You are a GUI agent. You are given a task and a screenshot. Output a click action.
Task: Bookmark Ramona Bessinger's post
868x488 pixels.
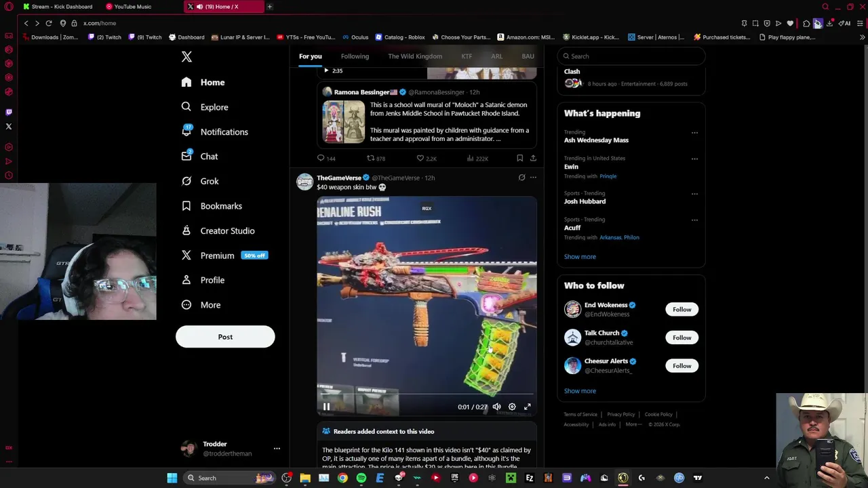(519, 158)
